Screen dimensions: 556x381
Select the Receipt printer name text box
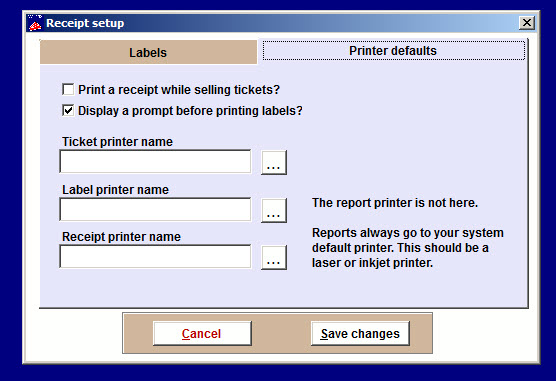tap(155, 256)
